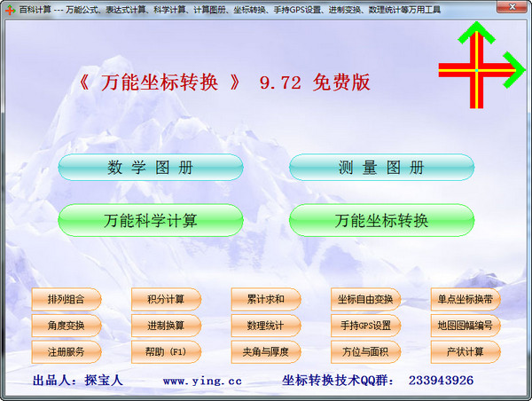The height and width of the screenshot is (401, 532).
Task: Open 产状计算 attitude calculation
Action: click(x=465, y=352)
